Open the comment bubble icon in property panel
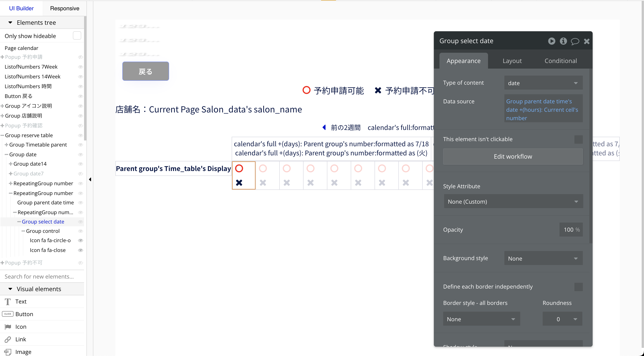Screen dimensions: 644x356 pyautogui.click(x=575, y=41)
